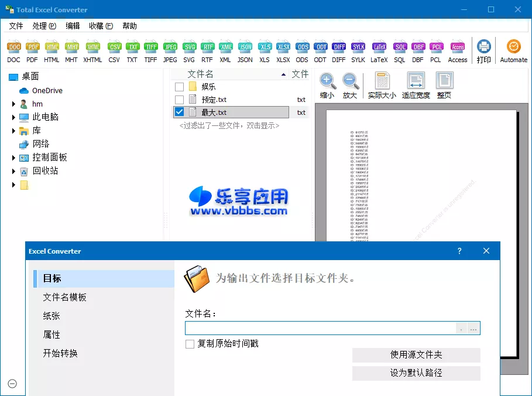Browse for folder with ellipsis button
532x396 pixels.
click(473, 329)
